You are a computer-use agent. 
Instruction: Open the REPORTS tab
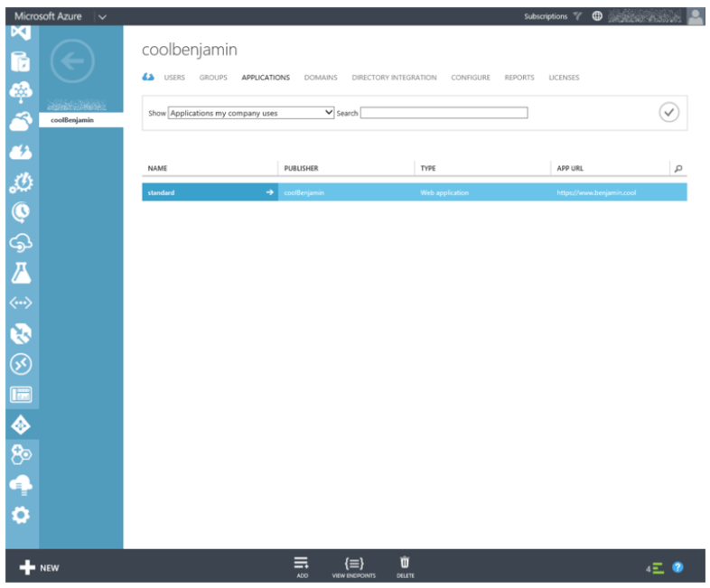pos(519,78)
